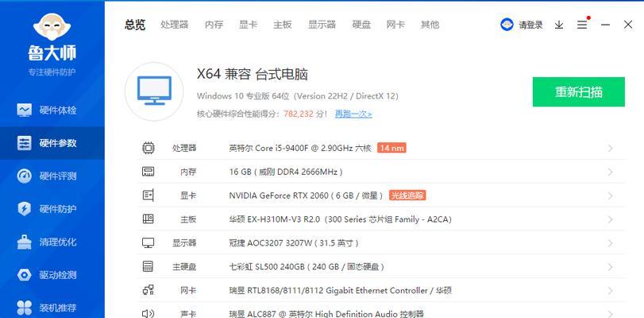This screenshot has width=644, height=318.
Task: Click the Windows 10 专业版 64位 version line
Action: coord(297,96)
